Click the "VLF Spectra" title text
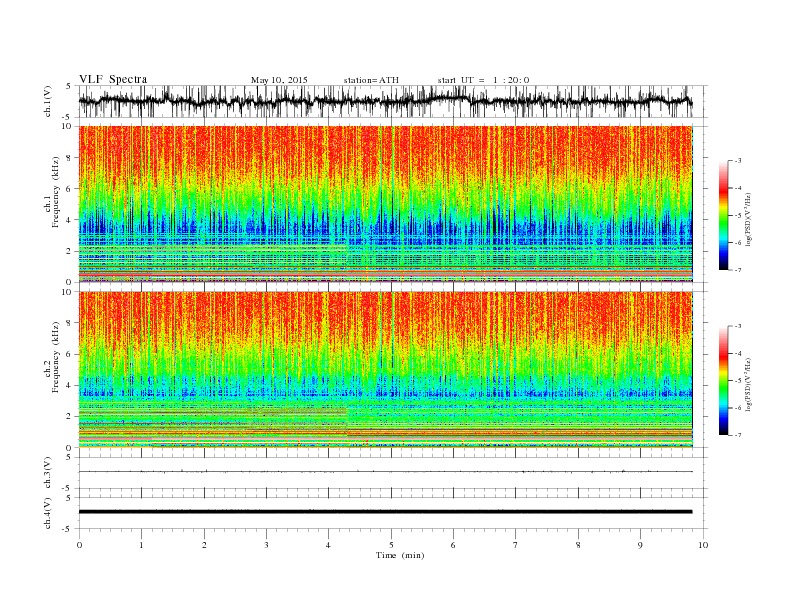 [x=113, y=79]
